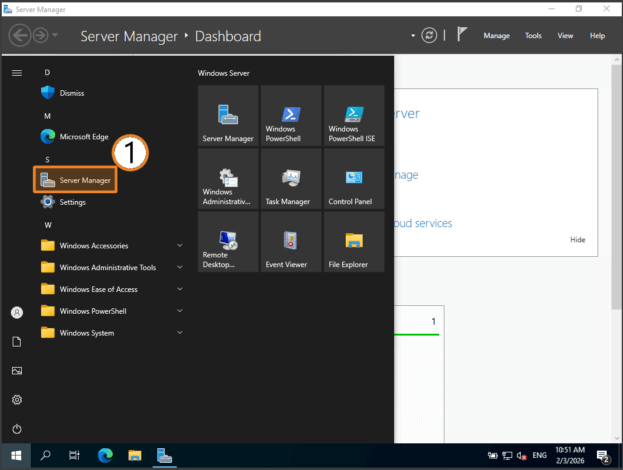The height and width of the screenshot is (470, 623).
Task: Click the muted volume tray icon
Action: pos(521,456)
